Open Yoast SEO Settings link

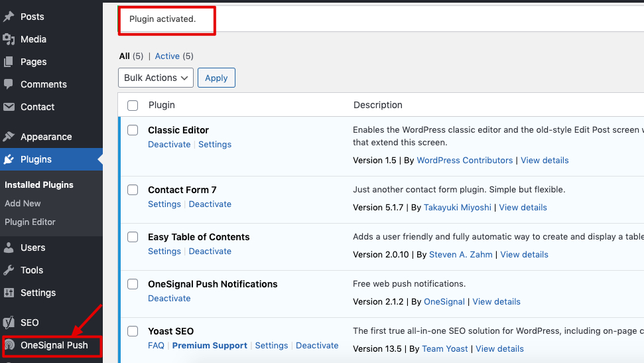[x=271, y=345]
